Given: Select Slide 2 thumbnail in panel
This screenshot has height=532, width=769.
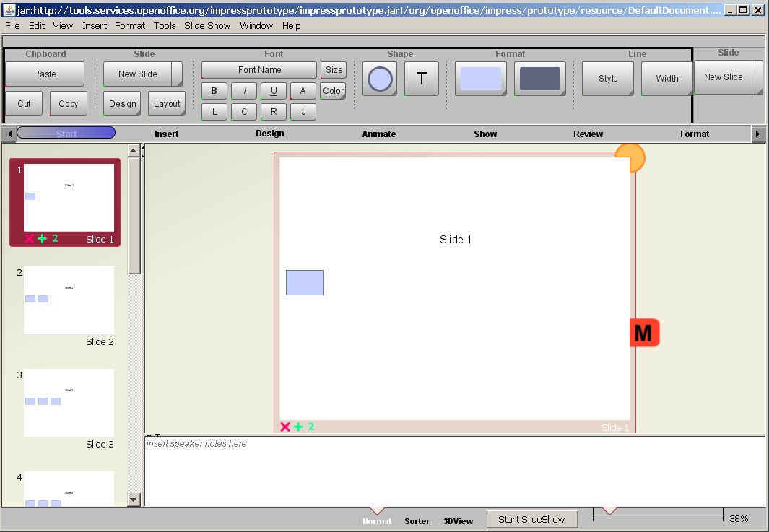Looking at the screenshot, I should pyautogui.click(x=69, y=300).
